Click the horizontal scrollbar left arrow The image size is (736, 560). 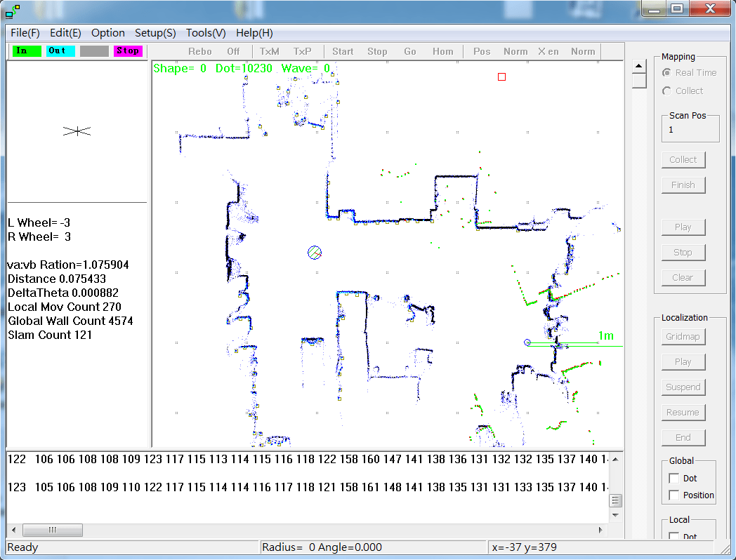[13, 530]
